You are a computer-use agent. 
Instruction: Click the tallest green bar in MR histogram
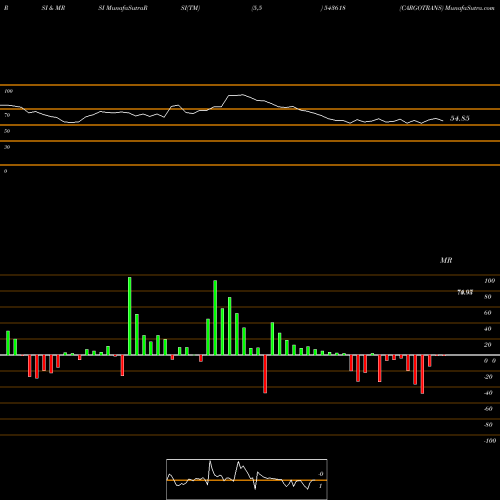click(130, 316)
